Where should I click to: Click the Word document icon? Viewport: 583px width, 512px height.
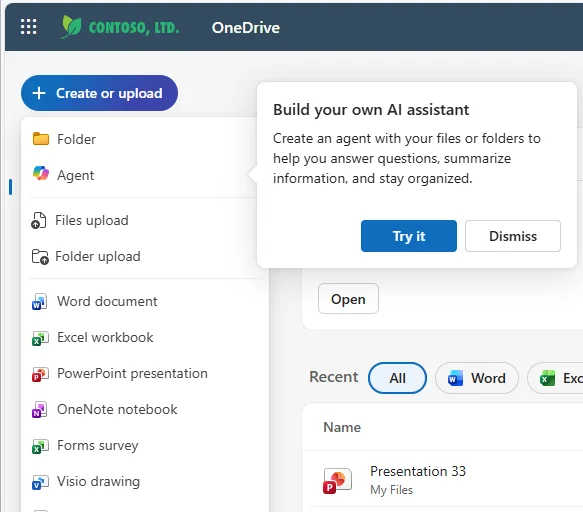tap(39, 302)
